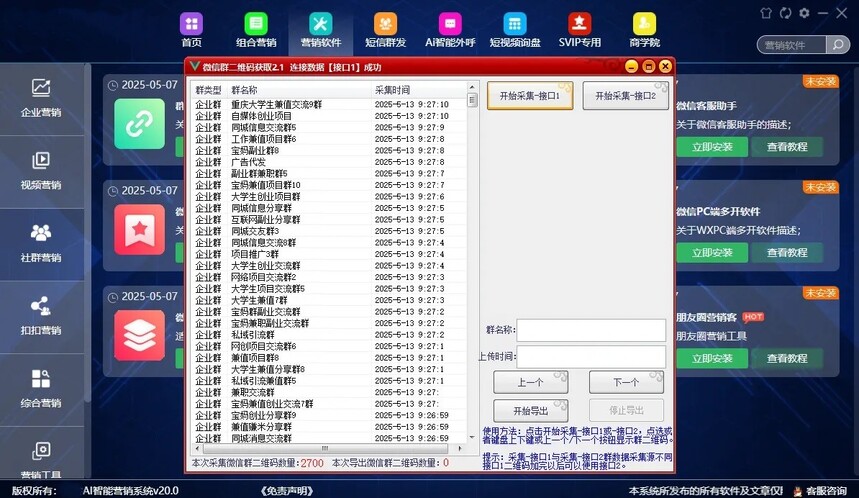Select row 兼职交流群
Viewport: 859px width, 498px height.
(x=329, y=392)
